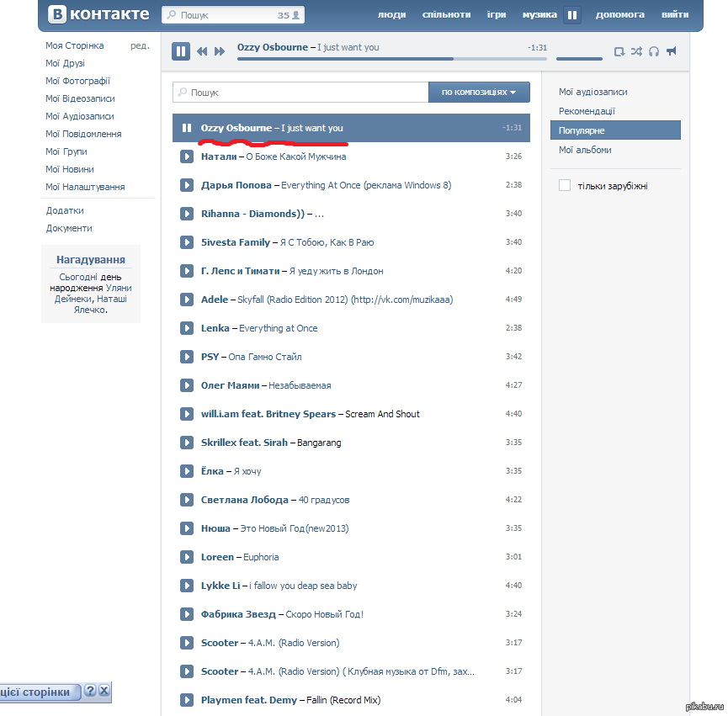Play Олег Маями – Незабываемая
728x716 pixels.
coord(187,385)
